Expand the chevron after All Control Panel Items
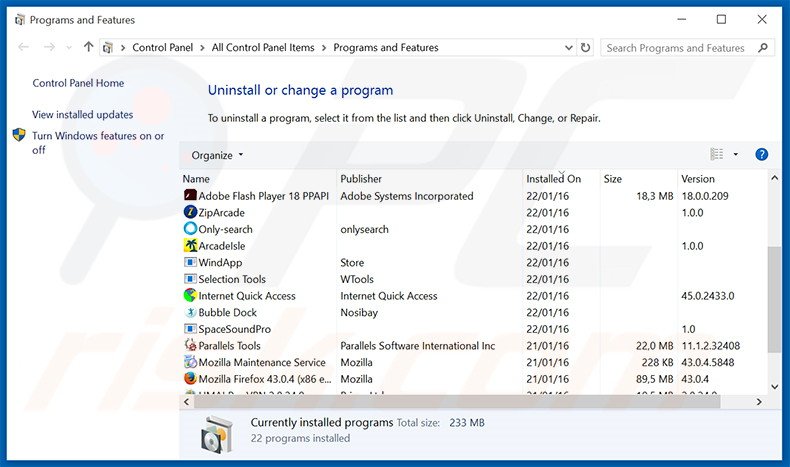The height and width of the screenshot is (467, 790). click(323, 48)
